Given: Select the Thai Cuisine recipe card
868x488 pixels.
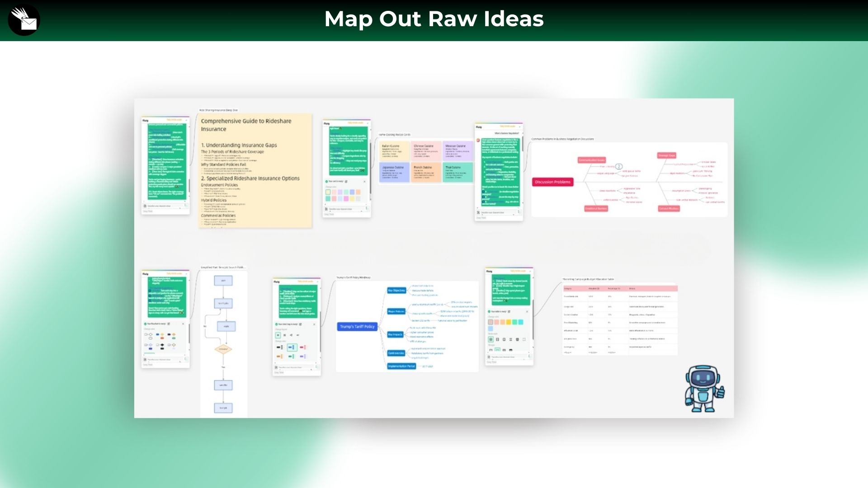Looking at the screenshot, I should pyautogui.click(x=457, y=173).
